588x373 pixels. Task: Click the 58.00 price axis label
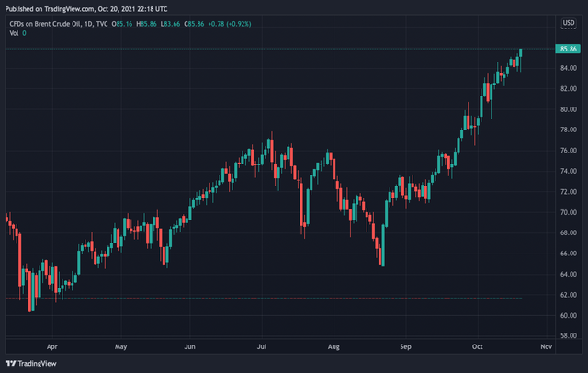click(x=569, y=335)
